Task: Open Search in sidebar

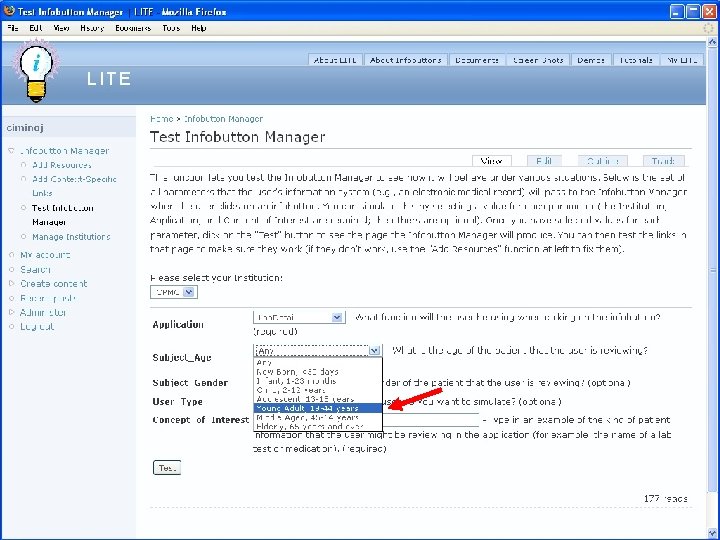Action: (35, 270)
